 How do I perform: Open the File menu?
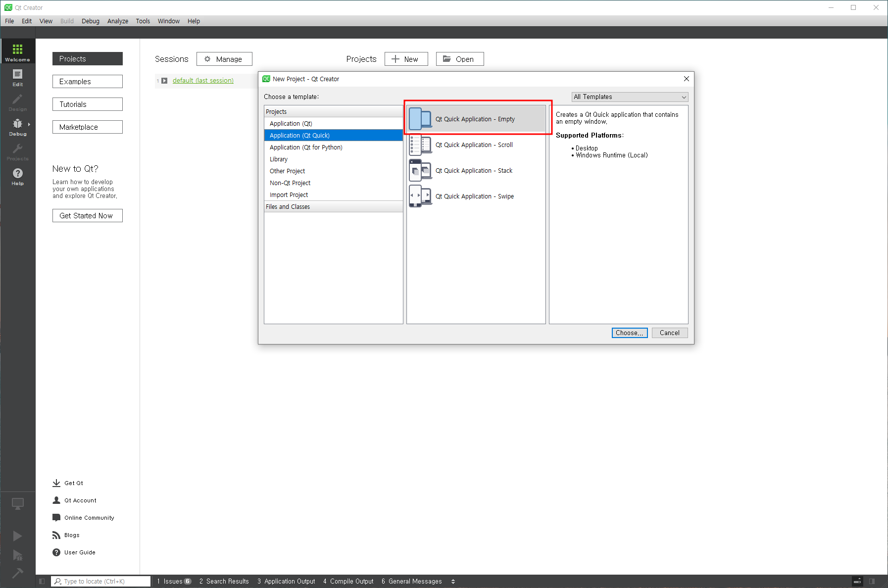click(x=9, y=21)
